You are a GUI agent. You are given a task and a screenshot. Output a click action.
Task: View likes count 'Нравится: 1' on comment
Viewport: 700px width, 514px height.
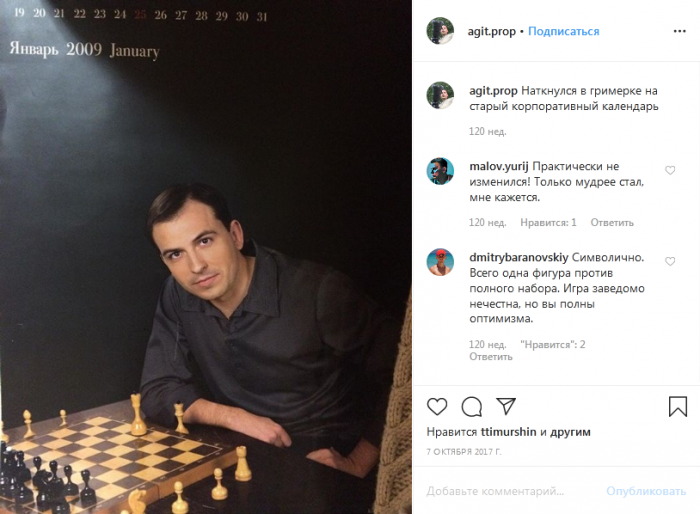[548, 222]
